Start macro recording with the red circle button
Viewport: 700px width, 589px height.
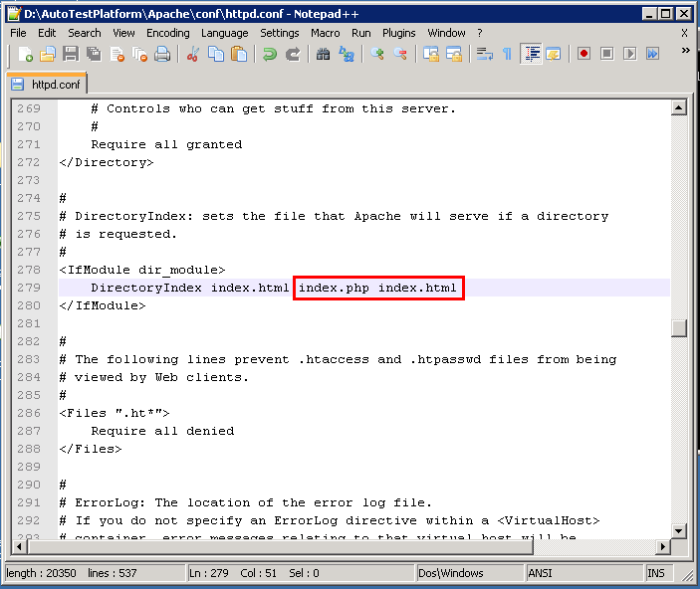(583, 54)
